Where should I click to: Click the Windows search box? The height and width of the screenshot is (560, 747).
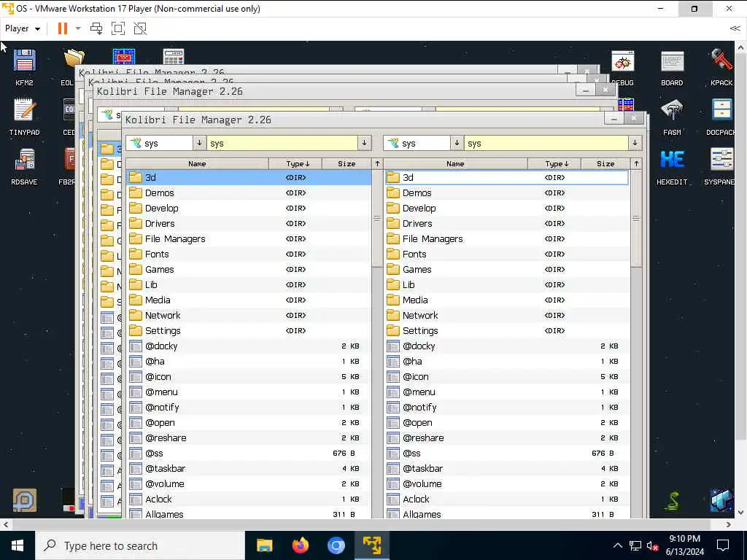(139, 545)
